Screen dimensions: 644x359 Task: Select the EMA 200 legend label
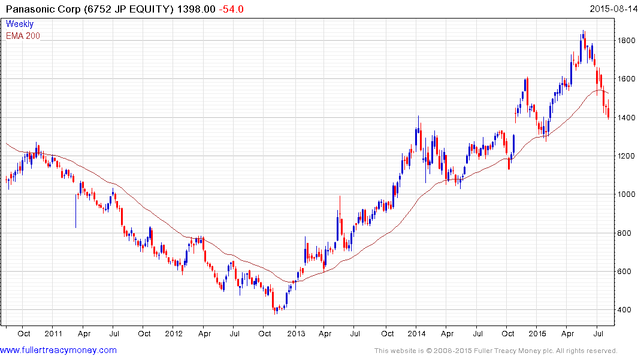[x=23, y=36]
